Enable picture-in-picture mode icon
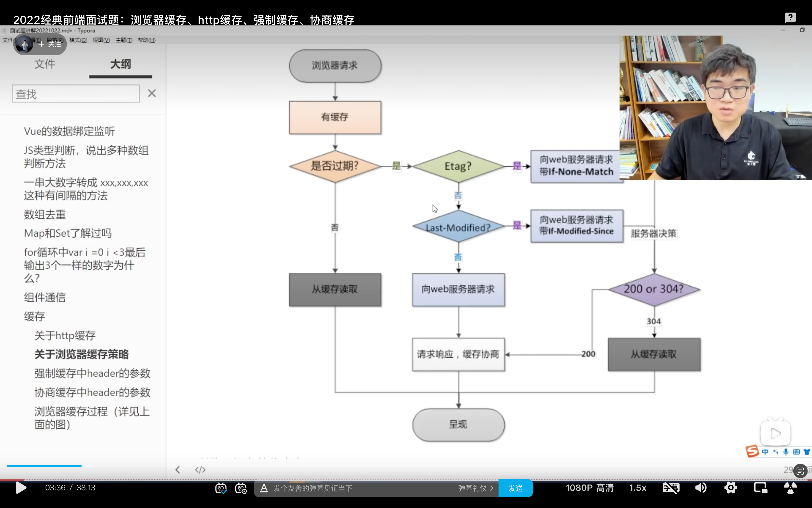 tap(760, 488)
